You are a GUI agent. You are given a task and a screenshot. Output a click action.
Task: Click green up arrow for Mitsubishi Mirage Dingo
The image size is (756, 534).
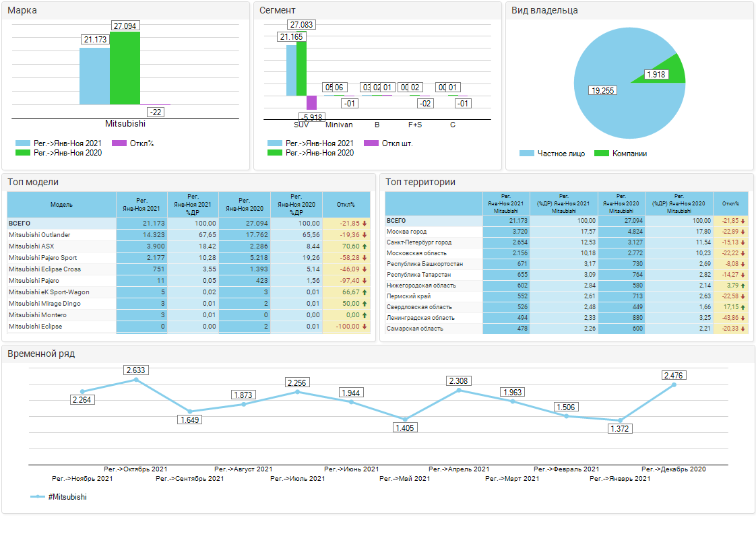[x=365, y=304]
